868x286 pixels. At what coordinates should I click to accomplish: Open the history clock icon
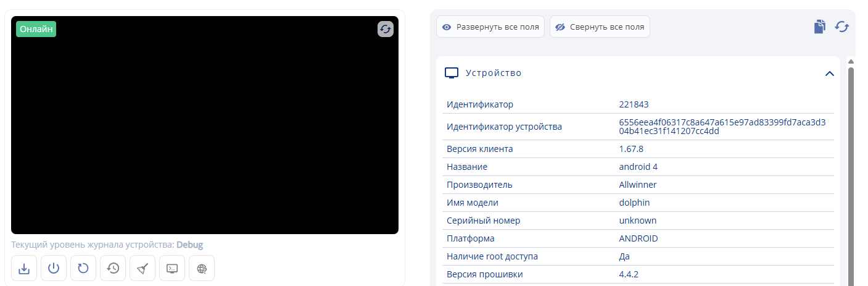point(113,269)
